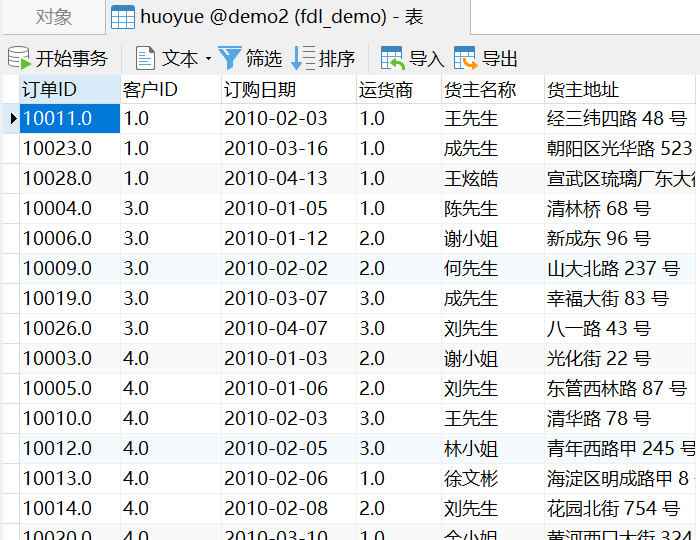700x540 pixels.
Task: Click the address cell 清林桥 68 号
Action: tap(620, 208)
